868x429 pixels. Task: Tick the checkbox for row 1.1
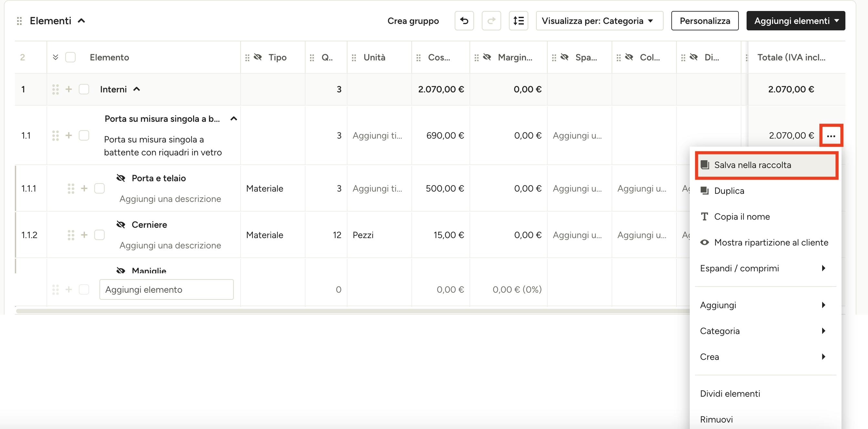coord(84,135)
